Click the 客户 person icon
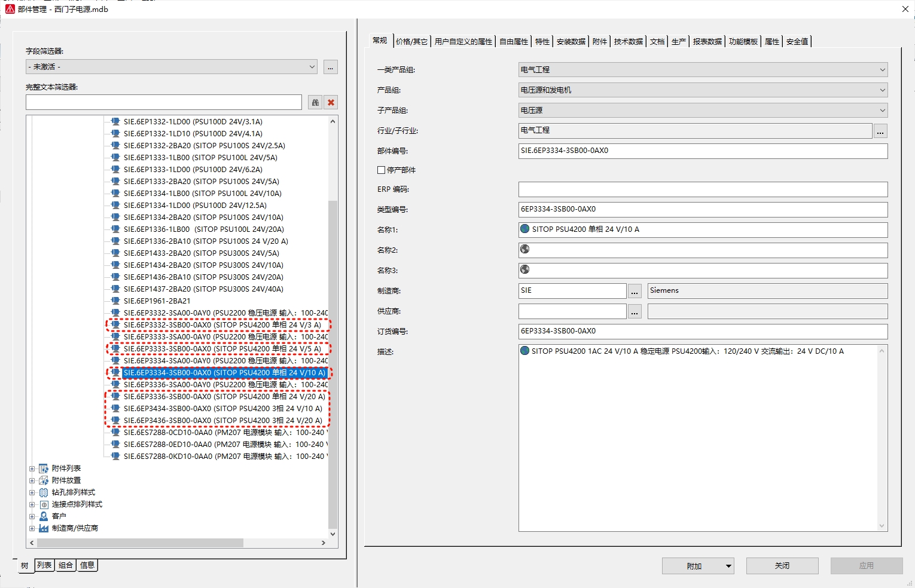The width and height of the screenshot is (915, 588). point(44,516)
